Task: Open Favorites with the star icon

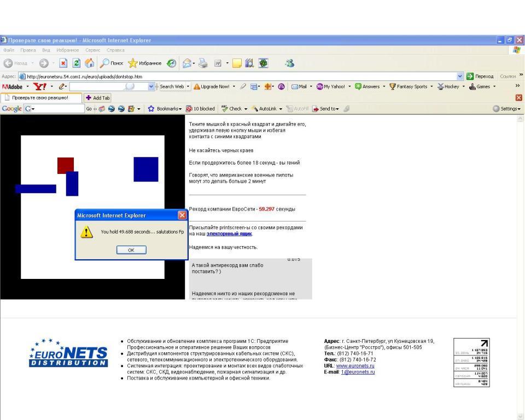Action: click(132, 63)
